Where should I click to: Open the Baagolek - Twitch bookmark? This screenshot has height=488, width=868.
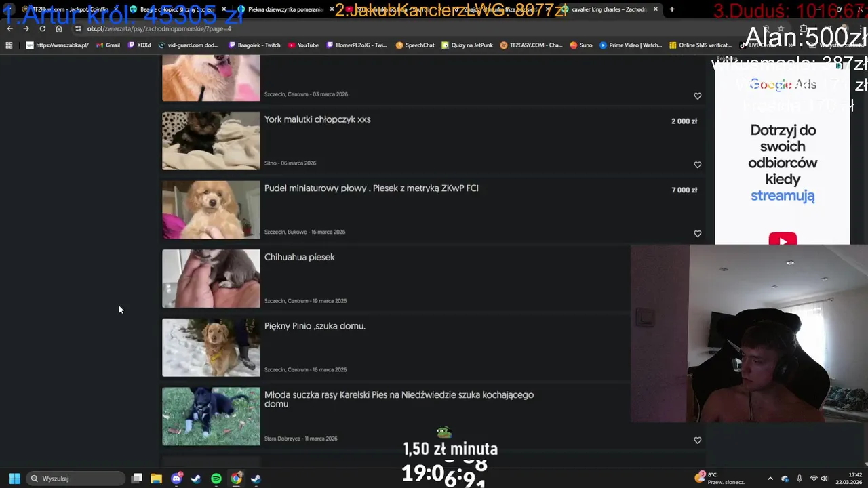pyautogui.click(x=254, y=45)
